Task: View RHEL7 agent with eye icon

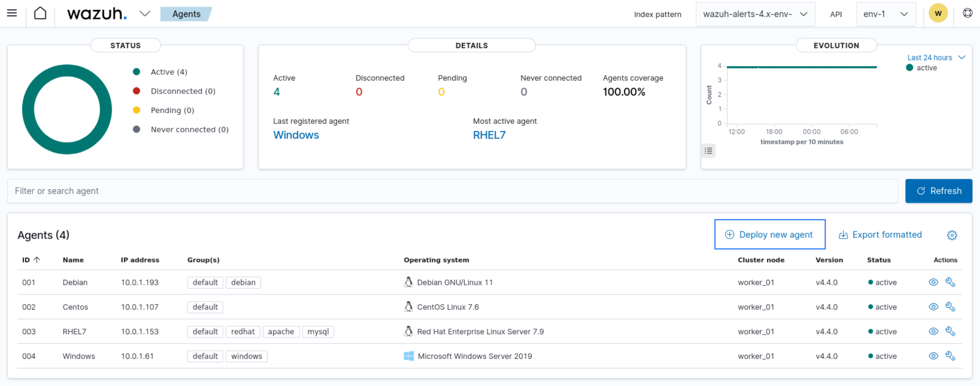Action: click(x=933, y=331)
